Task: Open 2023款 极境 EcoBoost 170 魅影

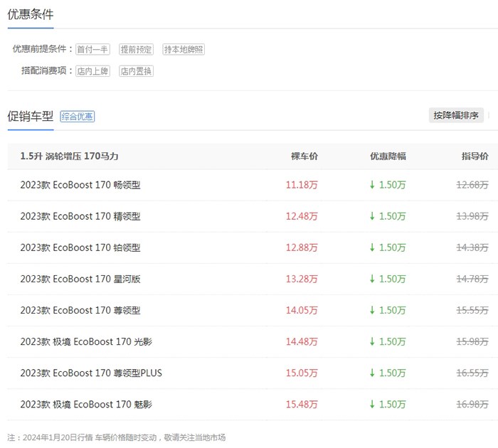Action: pyautogui.click(x=86, y=404)
